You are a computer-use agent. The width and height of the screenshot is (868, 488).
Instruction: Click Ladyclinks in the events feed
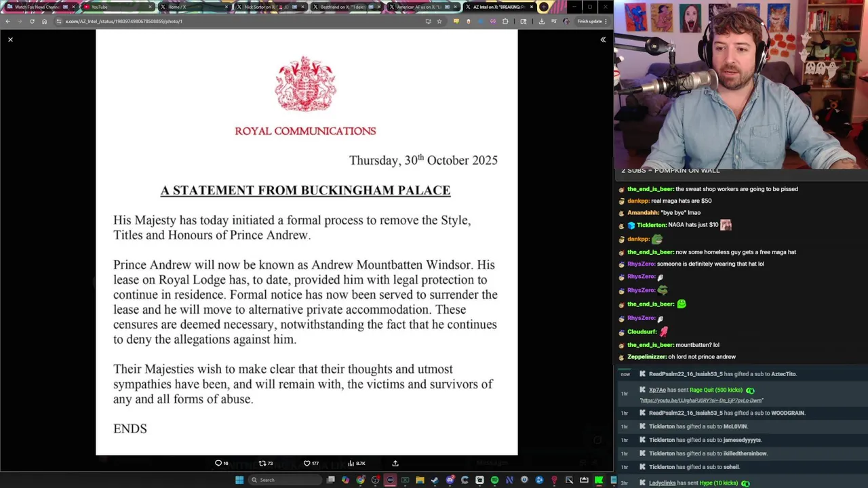[662, 483]
